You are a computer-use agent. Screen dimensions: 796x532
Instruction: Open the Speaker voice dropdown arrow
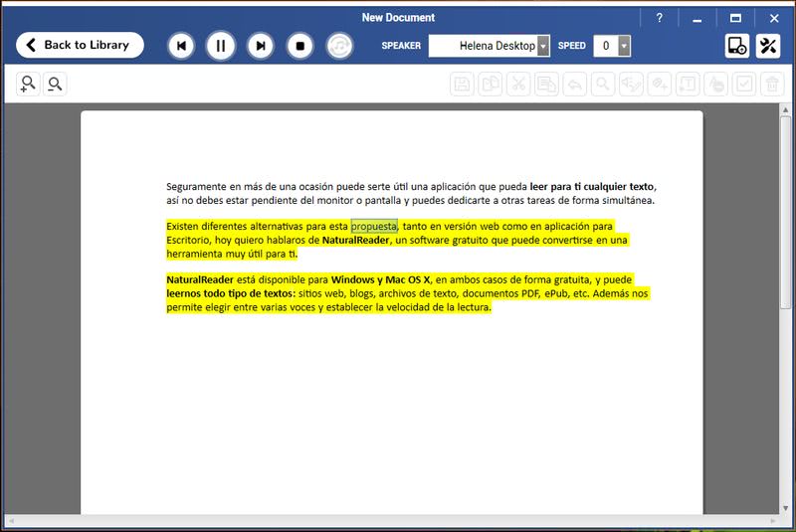[x=543, y=46]
